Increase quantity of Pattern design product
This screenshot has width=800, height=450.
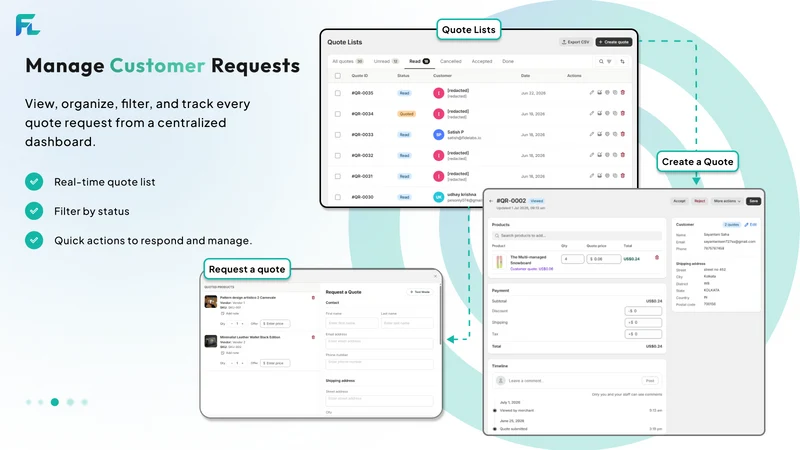point(242,323)
